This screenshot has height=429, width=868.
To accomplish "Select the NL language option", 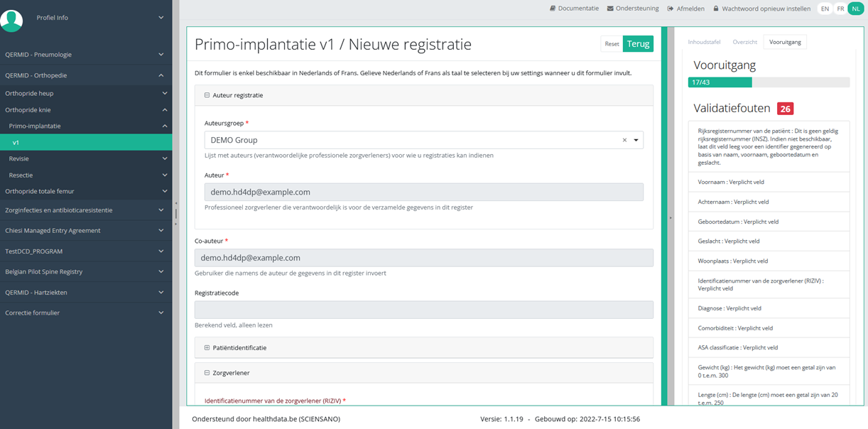I will click(x=855, y=9).
